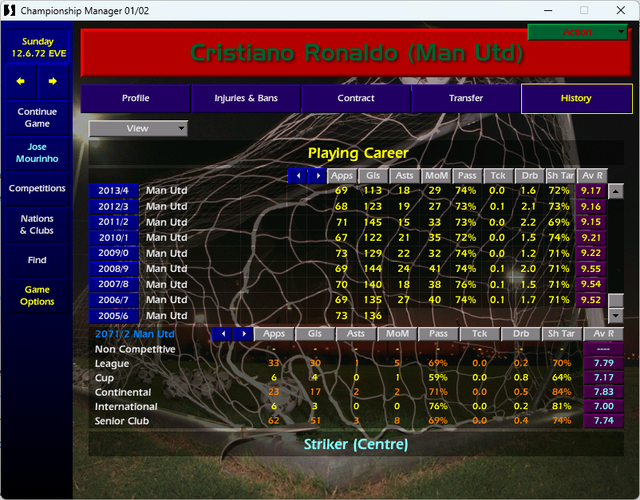Open the Transfer tab
640x500 pixels.
click(466, 98)
